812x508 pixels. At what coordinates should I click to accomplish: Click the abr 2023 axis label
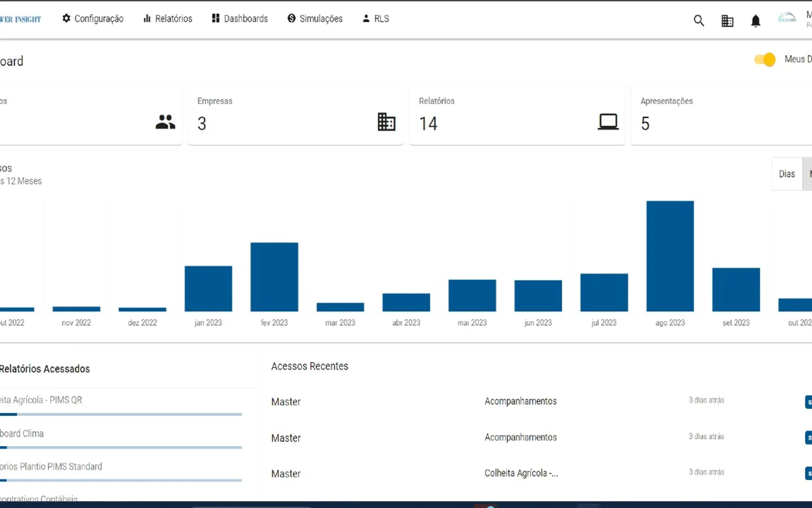(406, 323)
